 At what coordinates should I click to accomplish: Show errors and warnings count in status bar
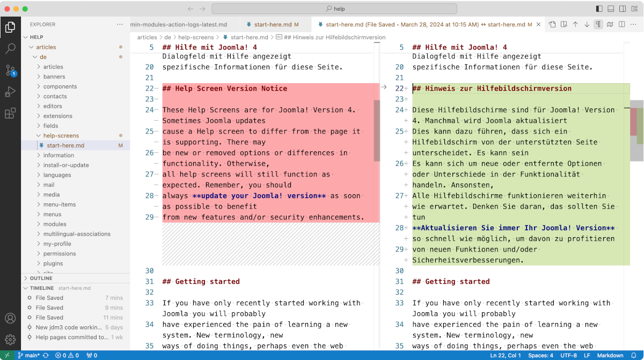click(x=67, y=355)
